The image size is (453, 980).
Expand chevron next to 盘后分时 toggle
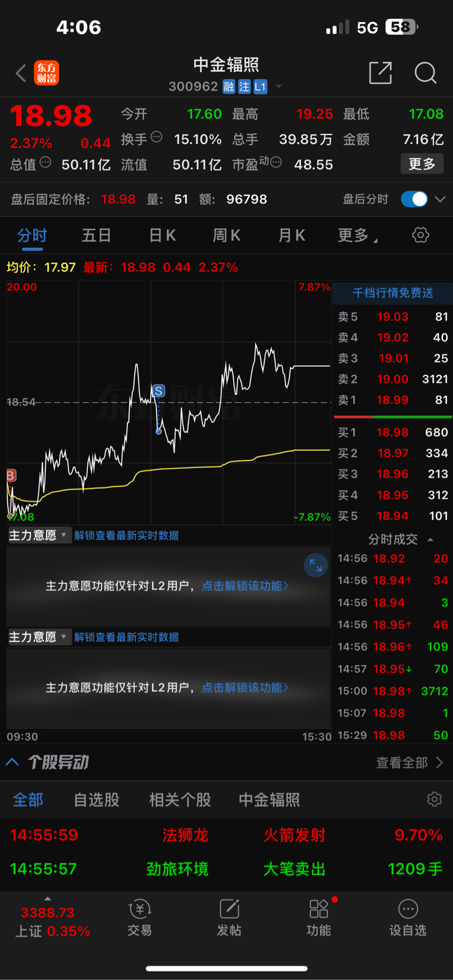(x=440, y=199)
